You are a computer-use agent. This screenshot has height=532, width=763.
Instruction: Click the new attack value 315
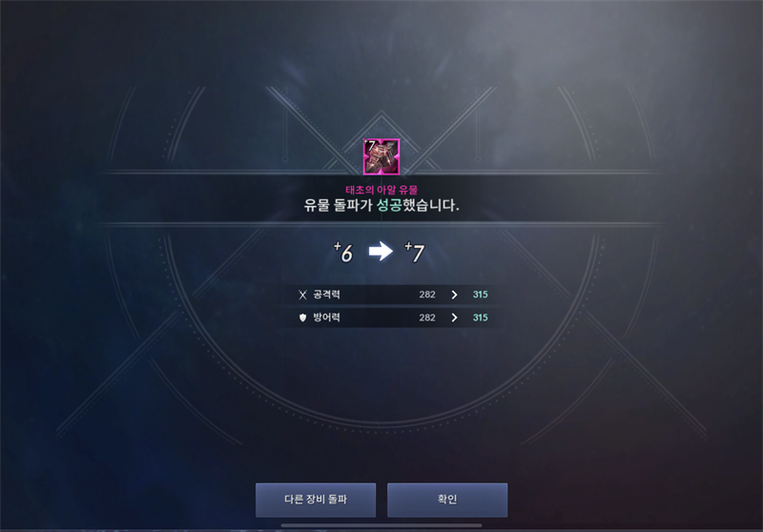(481, 295)
